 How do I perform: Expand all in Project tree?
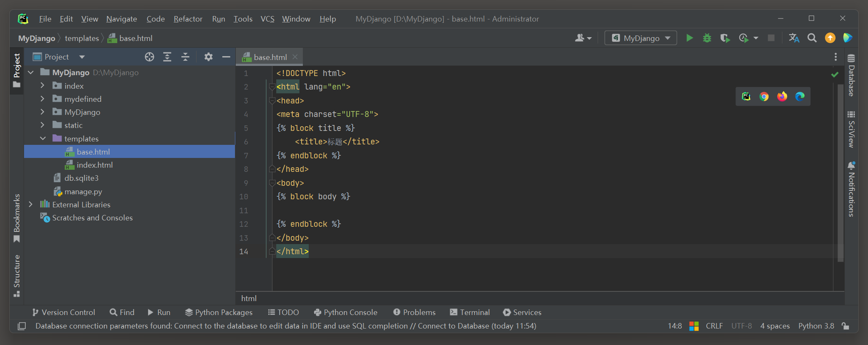167,57
